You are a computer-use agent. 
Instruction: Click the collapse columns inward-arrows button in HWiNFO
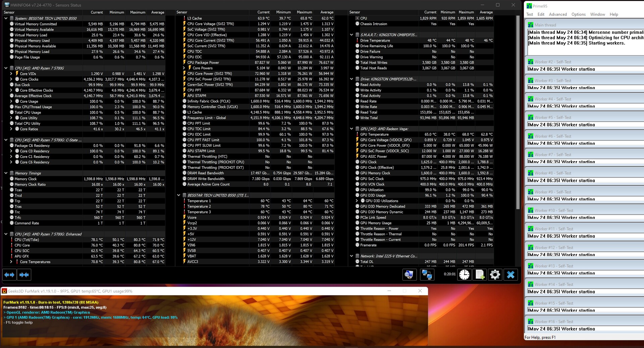[x=24, y=275]
